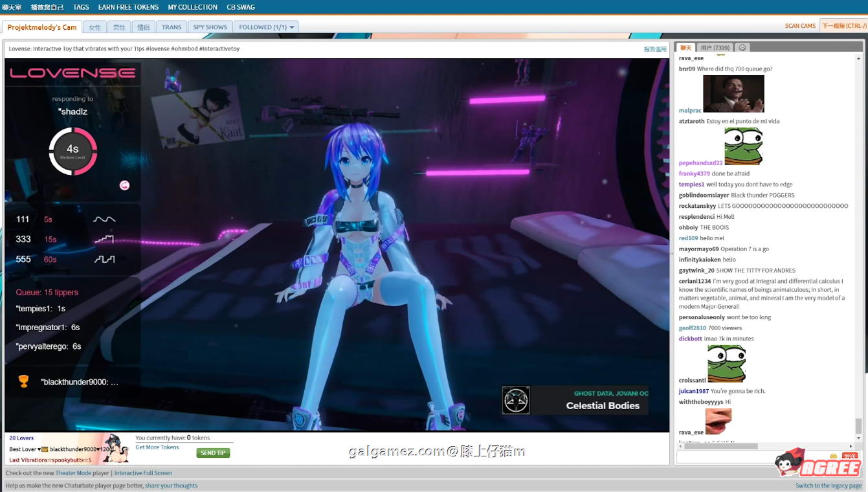Open the FOLLOWED (1/1) dropdown
The width and height of the screenshot is (868, 492).
click(266, 27)
